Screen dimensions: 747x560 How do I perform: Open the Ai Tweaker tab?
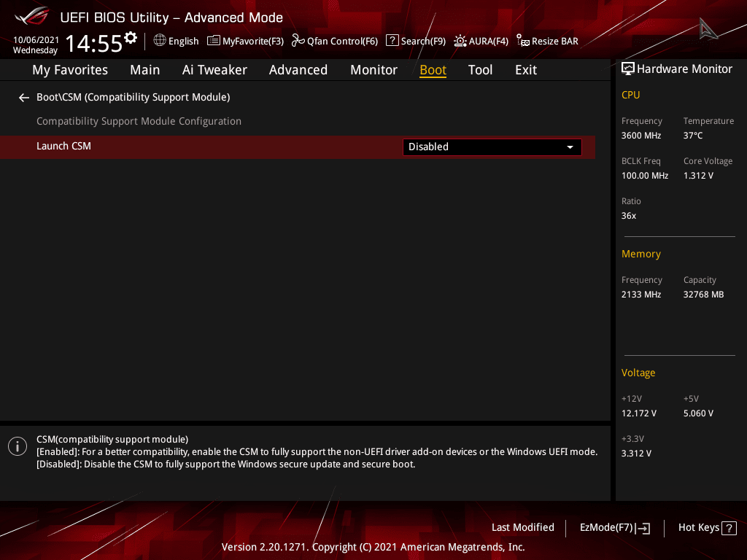[x=214, y=70]
